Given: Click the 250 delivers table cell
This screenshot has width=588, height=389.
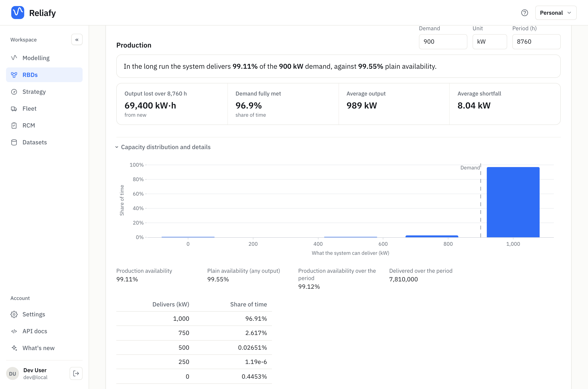Looking at the screenshot, I should coord(184,362).
